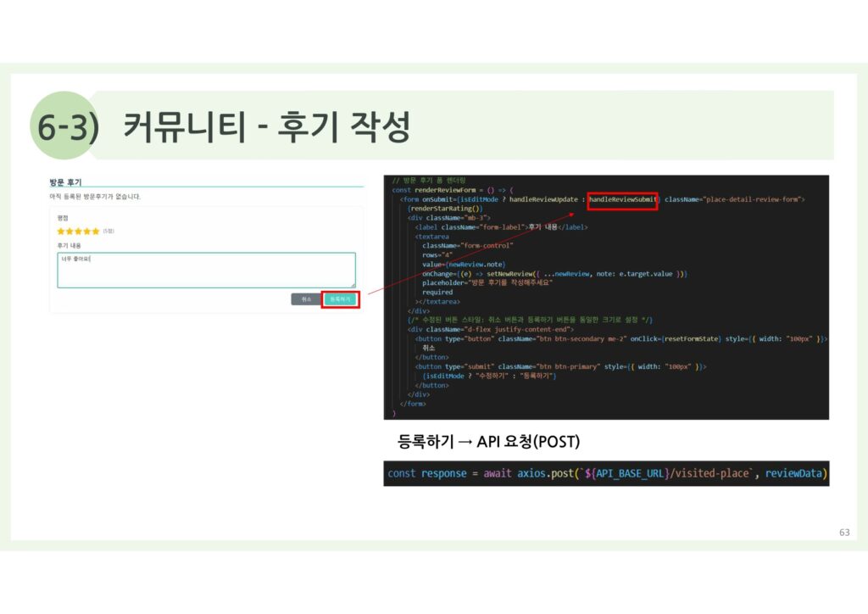Click the value={newReview.note} code line
Screen dimensions: 868x614
click(x=464, y=265)
